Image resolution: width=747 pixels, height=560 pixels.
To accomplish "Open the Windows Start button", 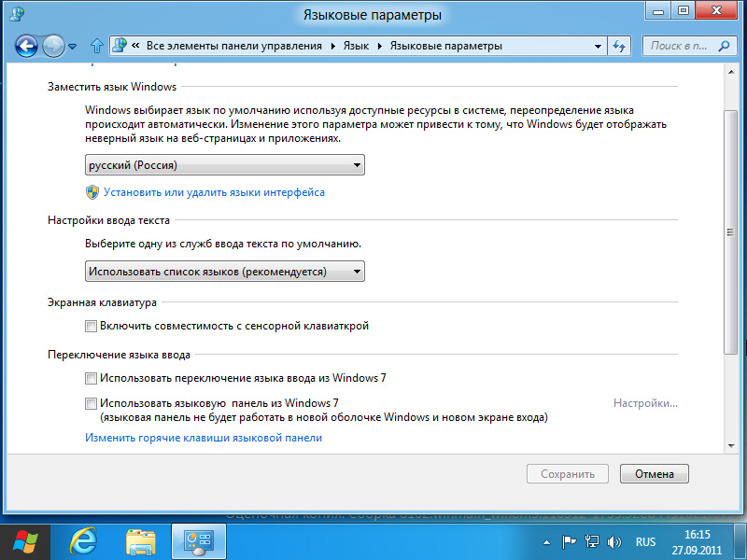I will pyautogui.click(x=25, y=542).
